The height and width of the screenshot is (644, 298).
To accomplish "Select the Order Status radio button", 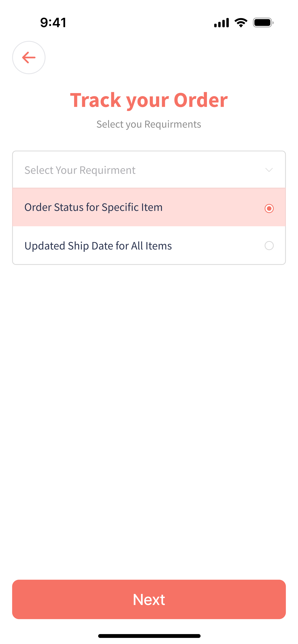I will pyautogui.click(x=269, y=208).
